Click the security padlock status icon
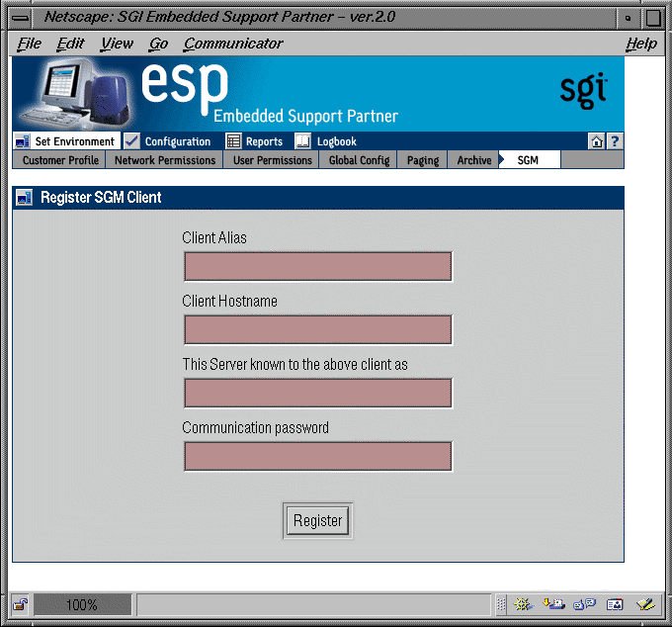Screen dimensions: 672x627 [x=20, y=604]
